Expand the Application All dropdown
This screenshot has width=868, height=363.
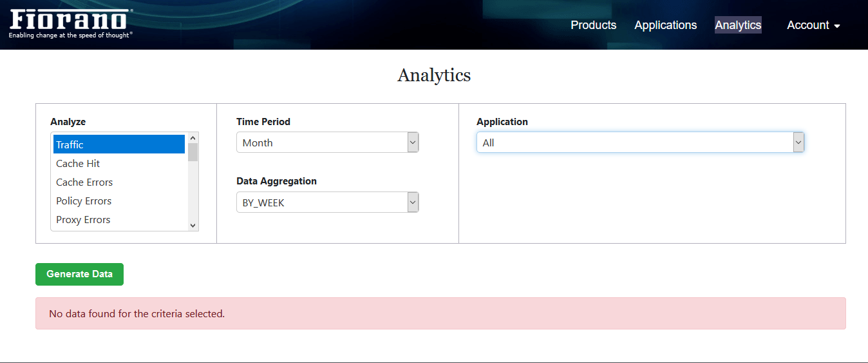tap(641, 142)
